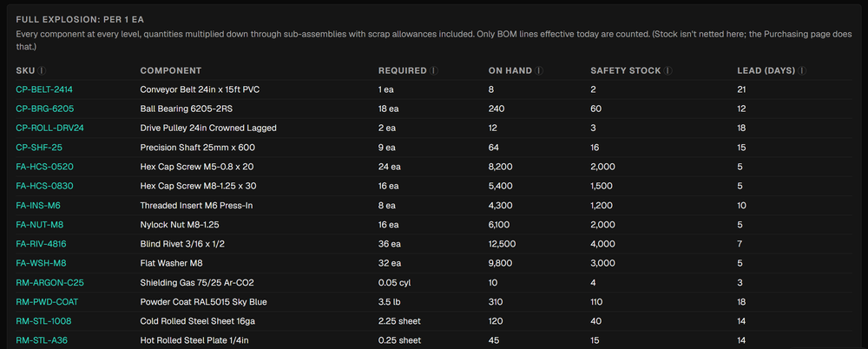Open the CP-BRG-6205 SKU link

point(45,109)
